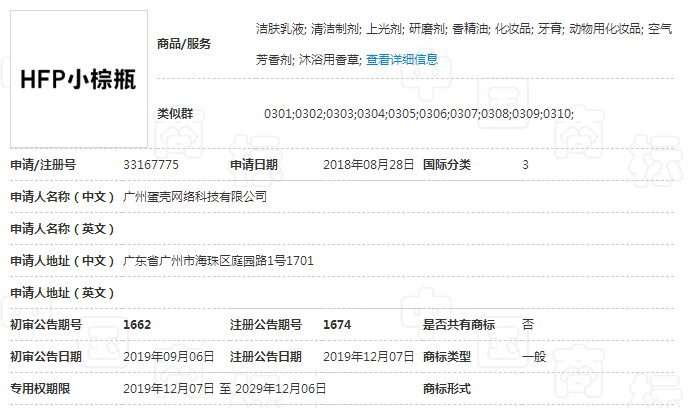Click the 申请日期 label
The height and width of the screenshot is (408, 688).
254,165
